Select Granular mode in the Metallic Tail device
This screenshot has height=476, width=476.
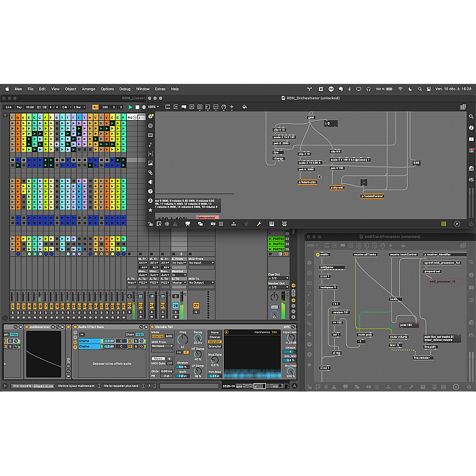pos(214,347)
